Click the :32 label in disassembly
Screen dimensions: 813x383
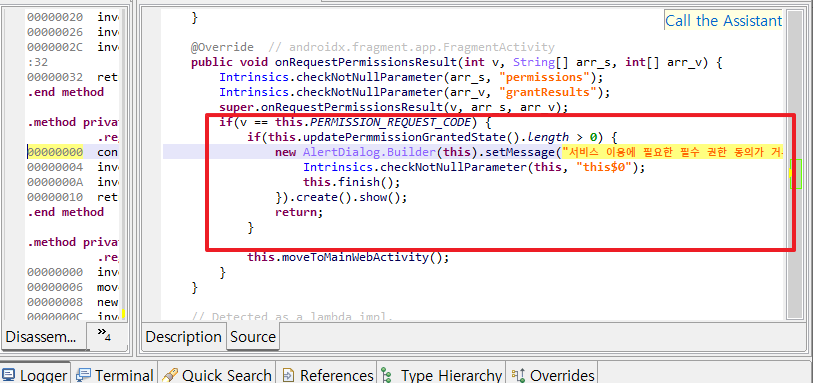[x=37, y=62]
